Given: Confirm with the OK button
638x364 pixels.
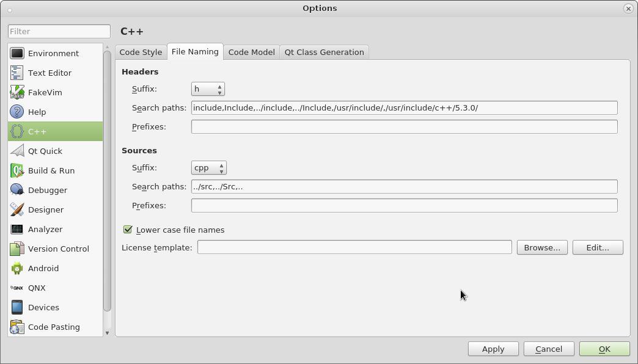Looking at the screenshot, I should coord(604,349).
